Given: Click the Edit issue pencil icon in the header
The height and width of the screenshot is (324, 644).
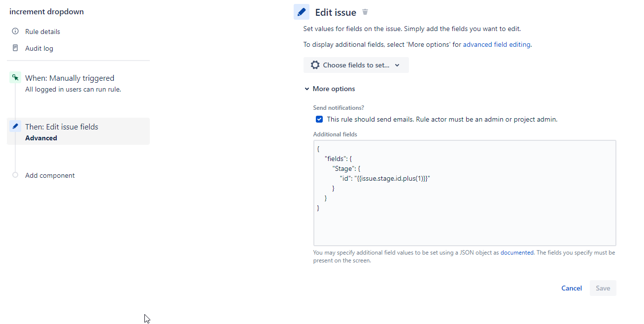Looking at the screenshot, I should 302,11.
